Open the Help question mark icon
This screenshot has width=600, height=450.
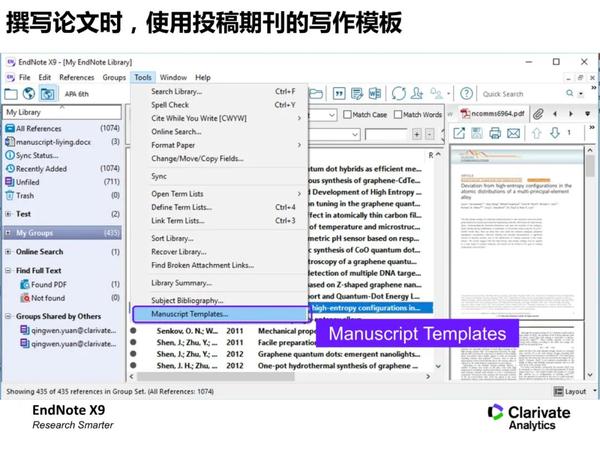466,94
